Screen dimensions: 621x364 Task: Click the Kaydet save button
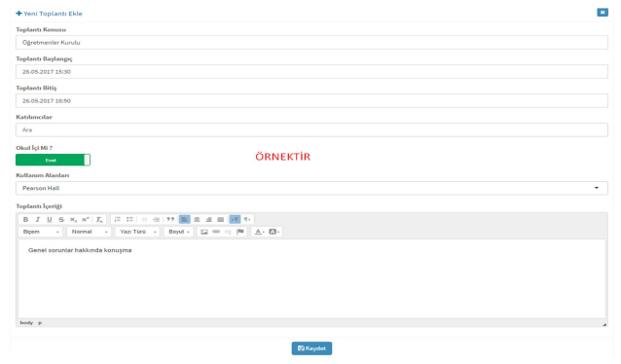pyautogui.click(x=311, y=348)
